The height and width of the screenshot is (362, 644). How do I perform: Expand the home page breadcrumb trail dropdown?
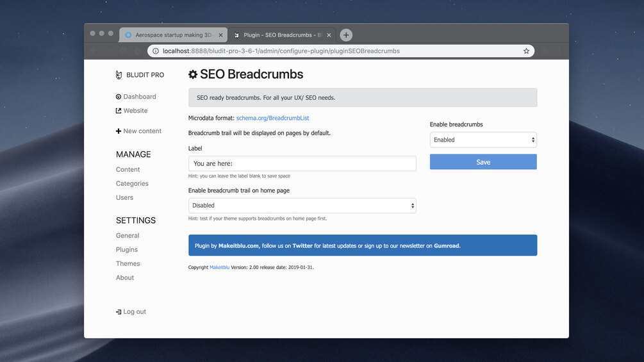tap(302, 206)
